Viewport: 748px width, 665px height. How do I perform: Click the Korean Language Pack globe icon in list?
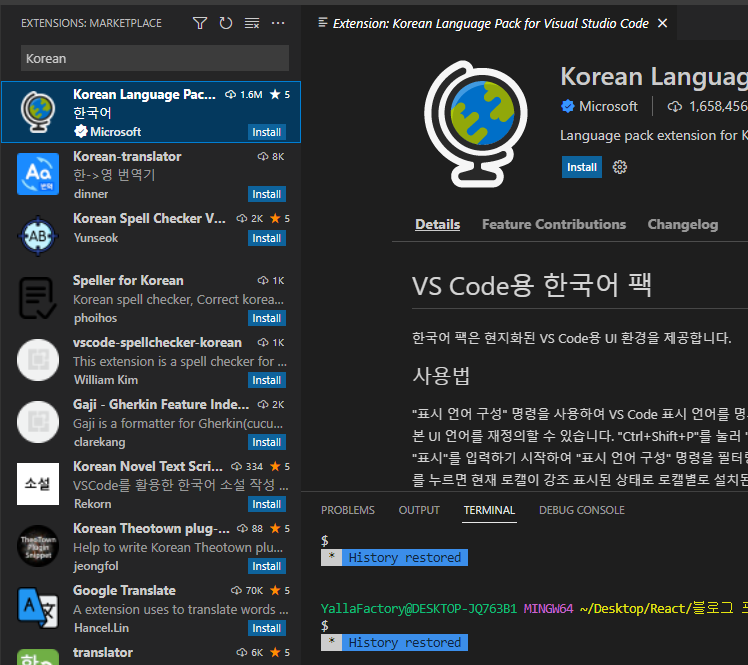[38, 112]
